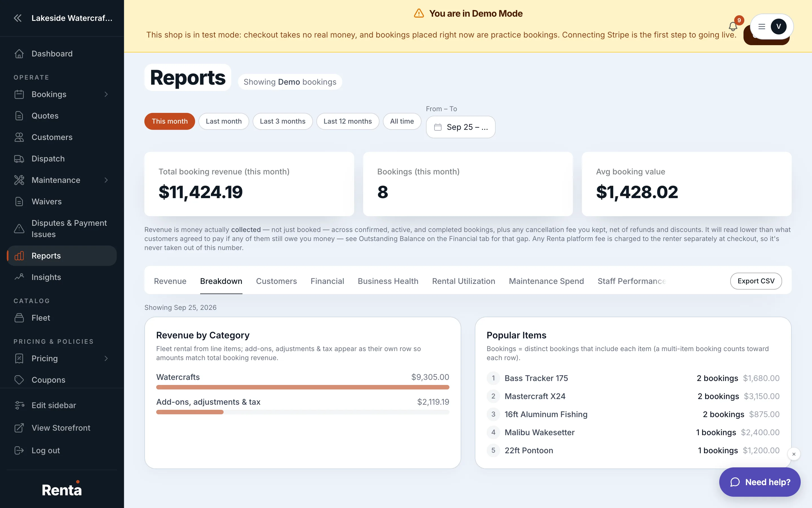The image size is (812, 508).
Task: Expand the Pricing submenu chevron
Action: [x=106, y=358]
